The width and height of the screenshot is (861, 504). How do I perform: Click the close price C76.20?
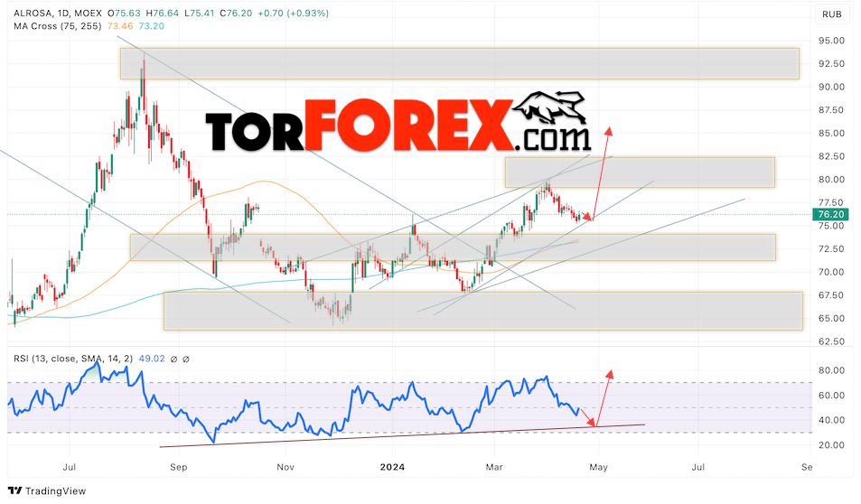237,14
